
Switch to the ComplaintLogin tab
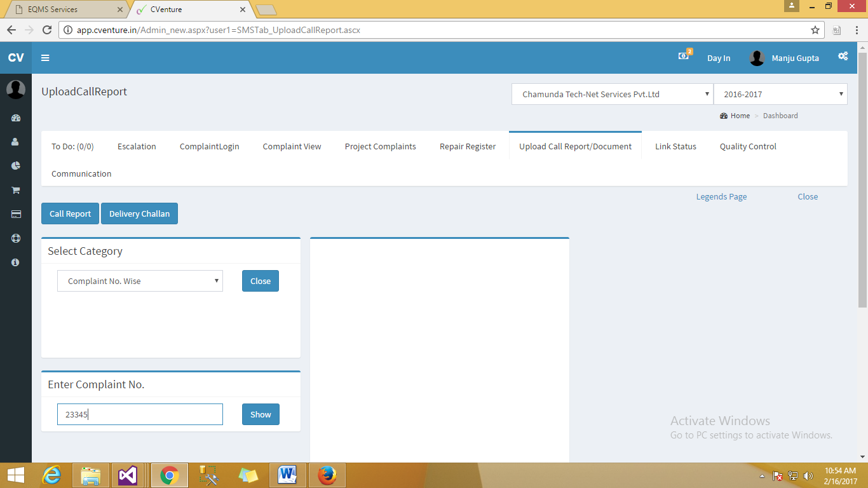[210, 146]
